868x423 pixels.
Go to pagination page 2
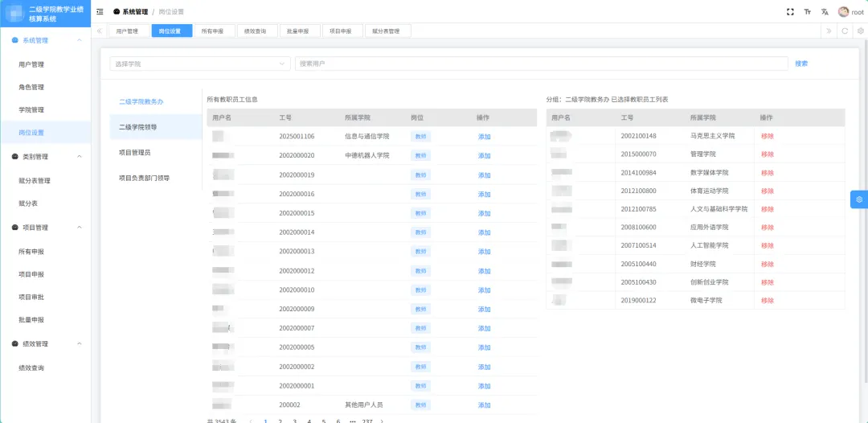coord(280,421)
